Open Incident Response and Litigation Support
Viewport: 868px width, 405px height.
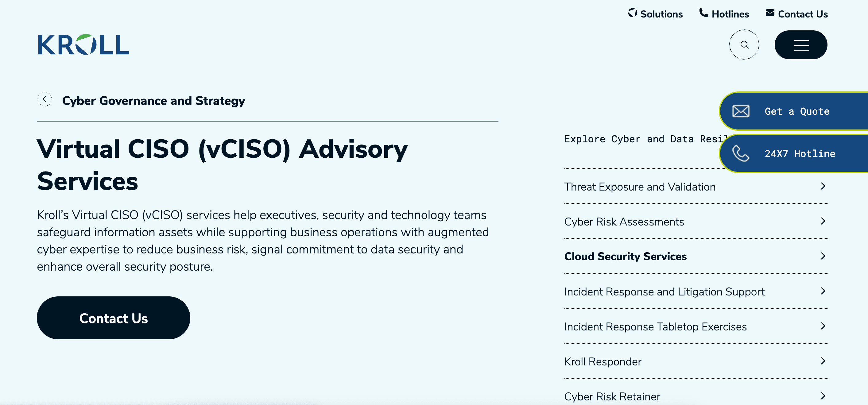[x=664, y=291]
